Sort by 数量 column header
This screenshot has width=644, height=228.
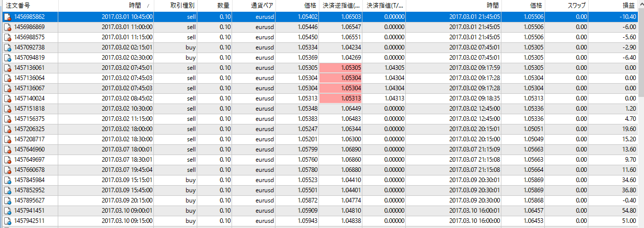(215, 6)
